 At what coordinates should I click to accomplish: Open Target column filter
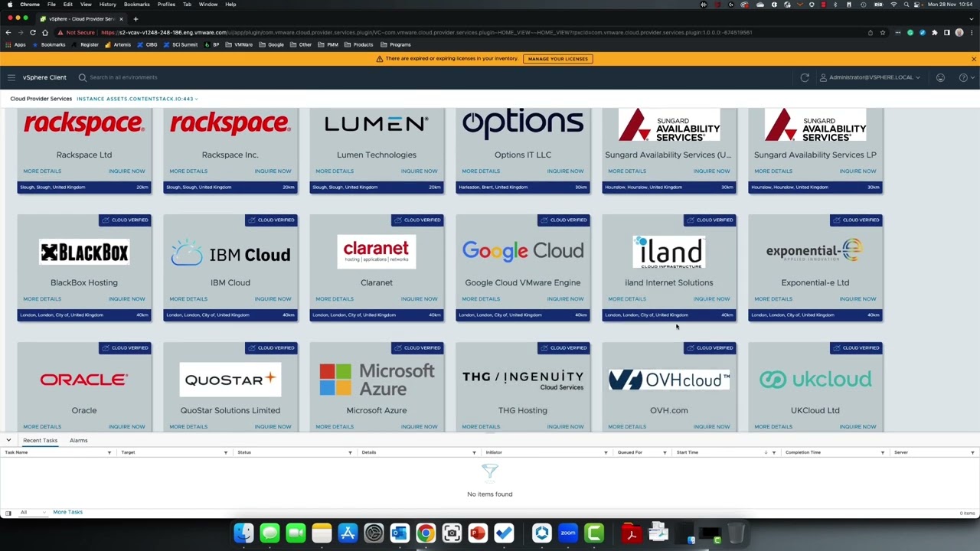click(225, 452)
